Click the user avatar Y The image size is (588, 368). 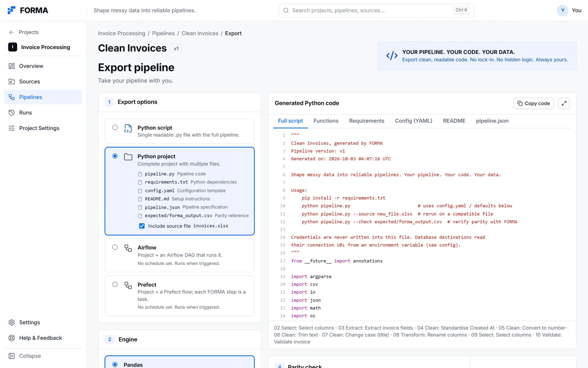pyautogui.click(x=563, y=10)
